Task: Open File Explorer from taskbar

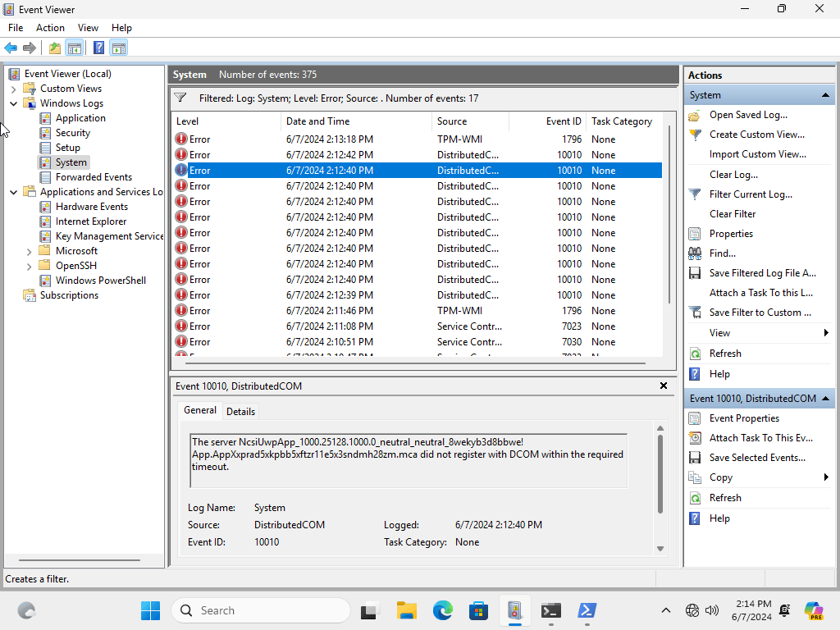Action: (407, 610)
